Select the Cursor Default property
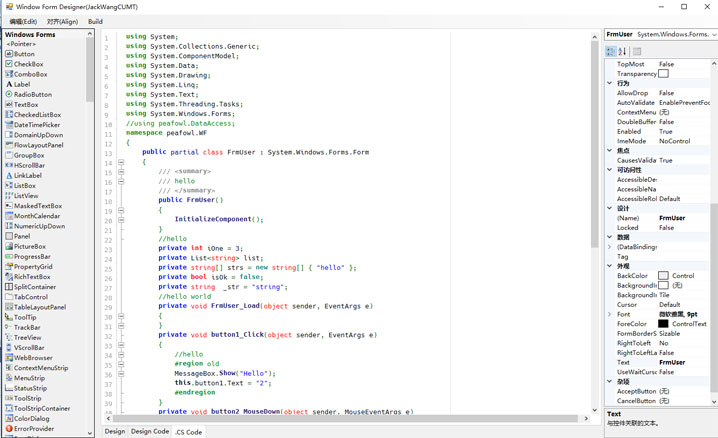 (x=658, y=304)
